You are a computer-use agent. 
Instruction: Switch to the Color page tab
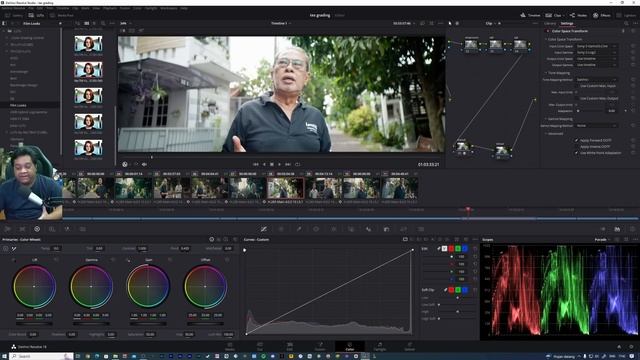tap(350, 347)
